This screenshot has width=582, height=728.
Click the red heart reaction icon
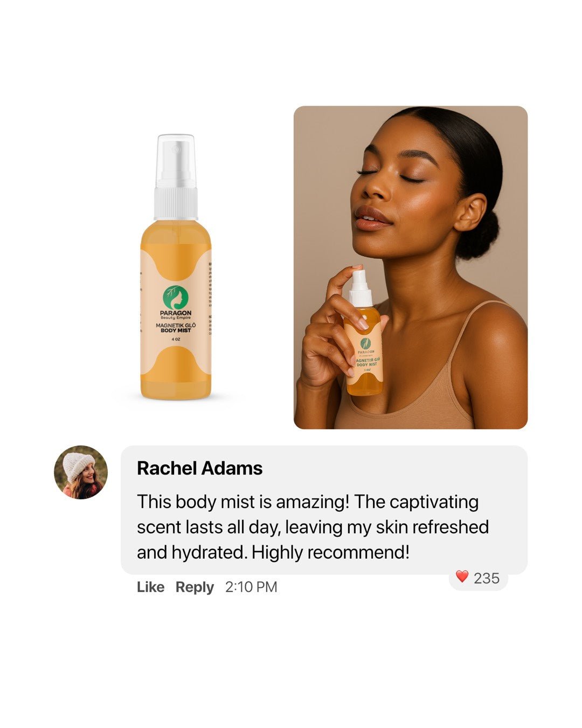coord(462,577)
